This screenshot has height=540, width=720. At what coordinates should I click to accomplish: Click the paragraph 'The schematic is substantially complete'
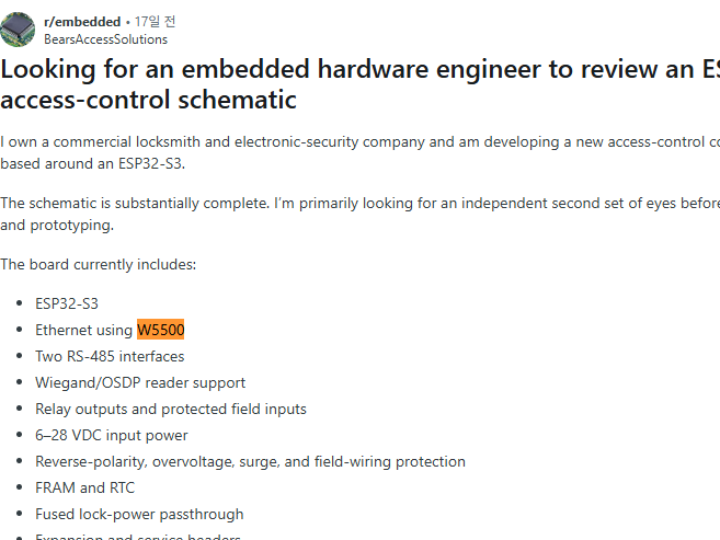(360, 214)
